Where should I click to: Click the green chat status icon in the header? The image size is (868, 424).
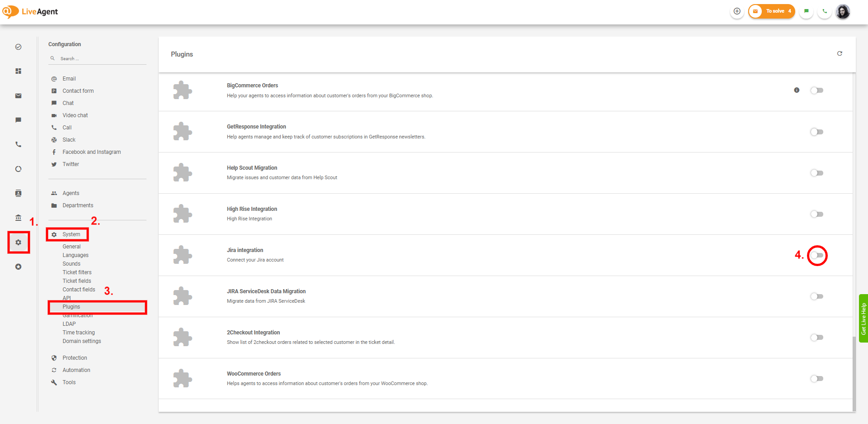coord(806,11)
